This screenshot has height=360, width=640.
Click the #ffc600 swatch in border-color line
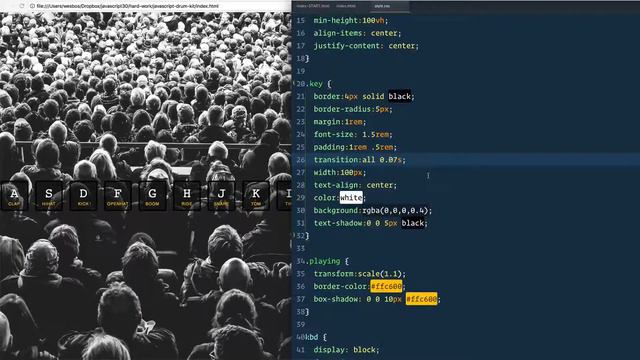click(386, 286)
